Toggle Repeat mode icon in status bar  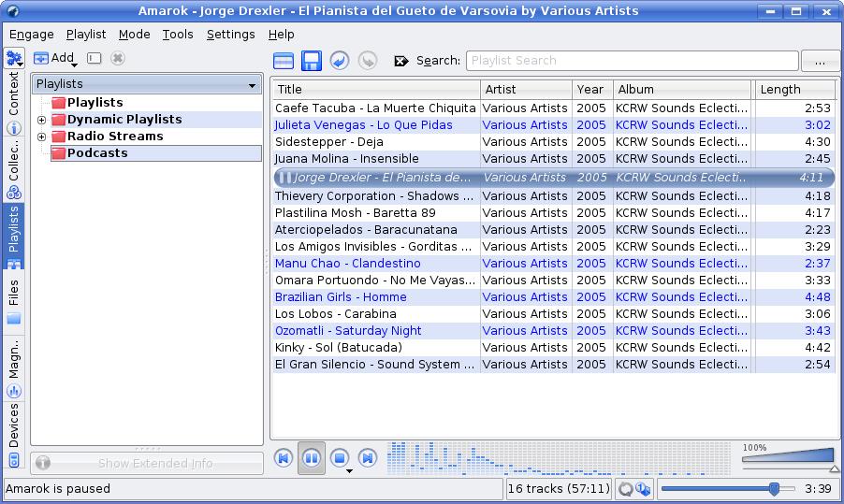pos(625,488)
